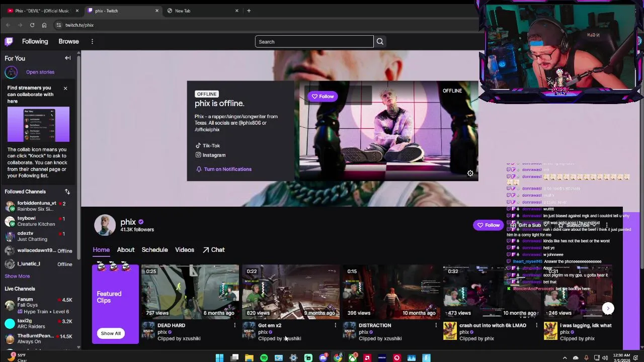Show hidden system tray icons
The image size is (644, 362).
[565, 358]
